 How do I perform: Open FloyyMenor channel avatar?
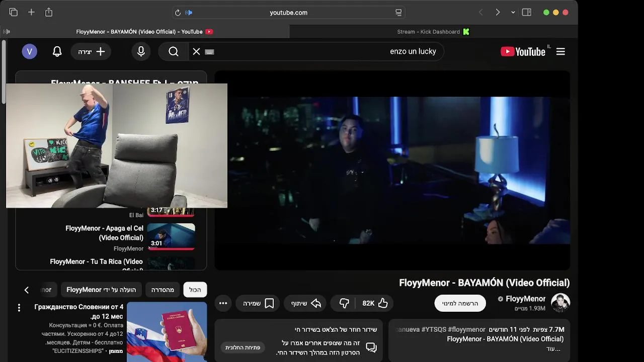coord(560,303)
